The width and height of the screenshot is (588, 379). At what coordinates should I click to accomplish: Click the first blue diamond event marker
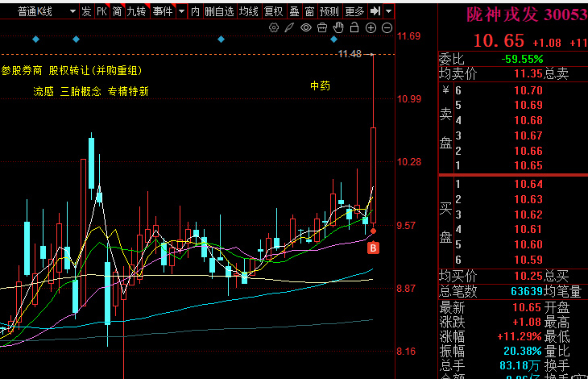click(x=35, y=39)
